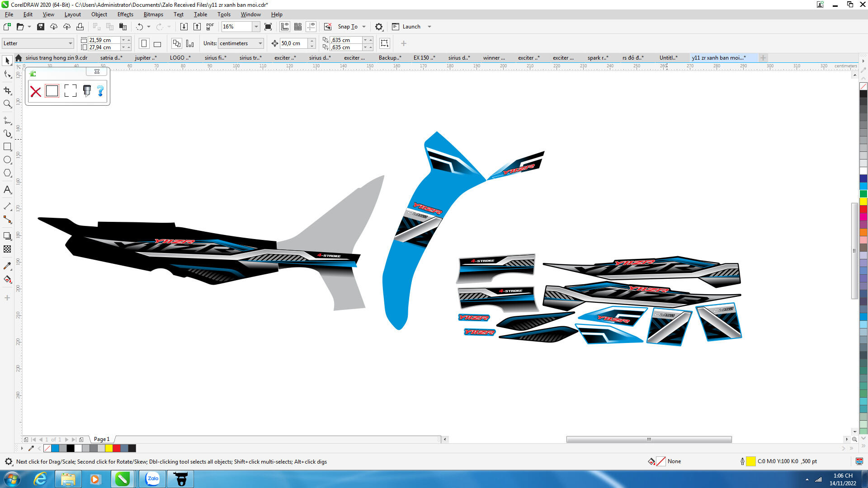Click the Export icon
The height and width of the screenshot is (488, 868).
[x=197, y=27]
